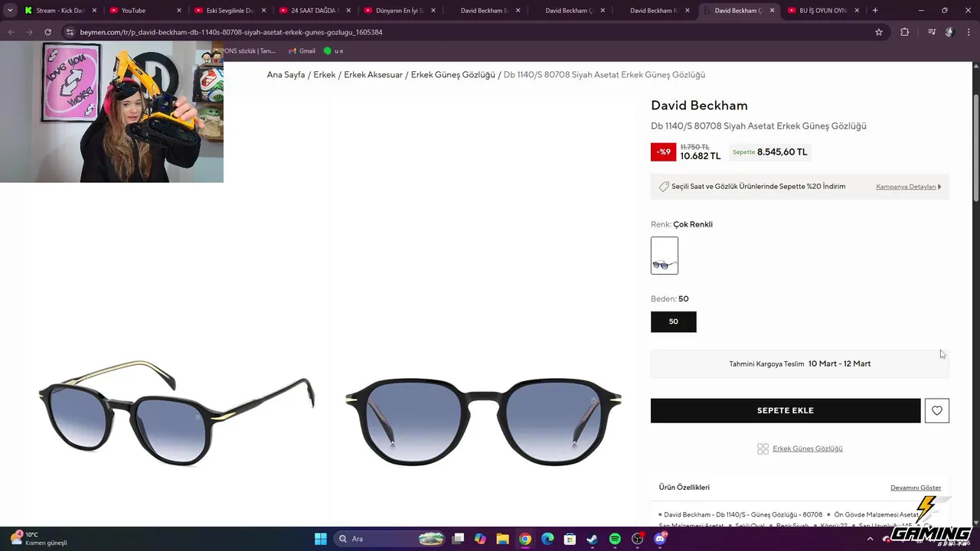
Task: Launch Copilot from the taskbar
Action: pyautogui.click(x=480, y=539)
